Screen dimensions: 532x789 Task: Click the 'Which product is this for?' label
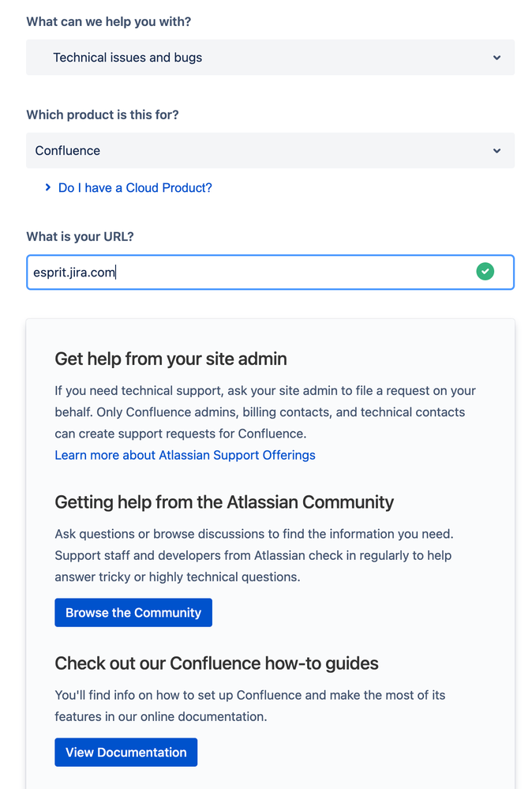click(x=103, y=115)
